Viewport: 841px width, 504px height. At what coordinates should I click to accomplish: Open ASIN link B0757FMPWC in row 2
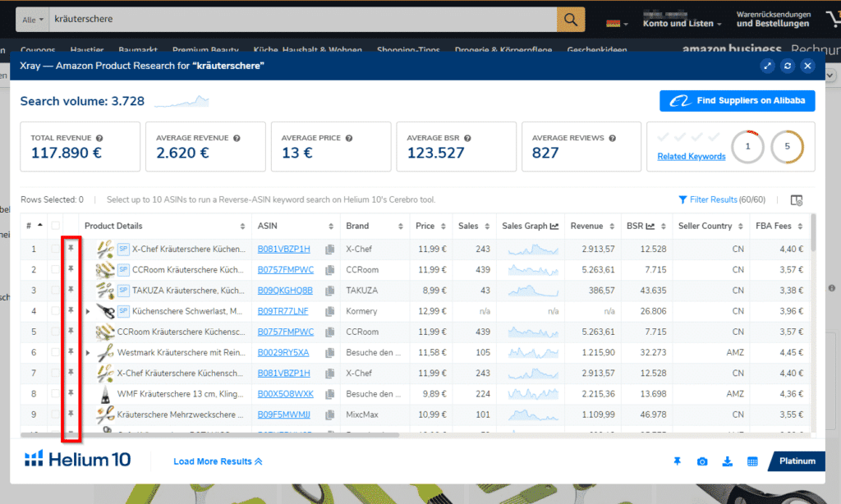coord(285,270)
